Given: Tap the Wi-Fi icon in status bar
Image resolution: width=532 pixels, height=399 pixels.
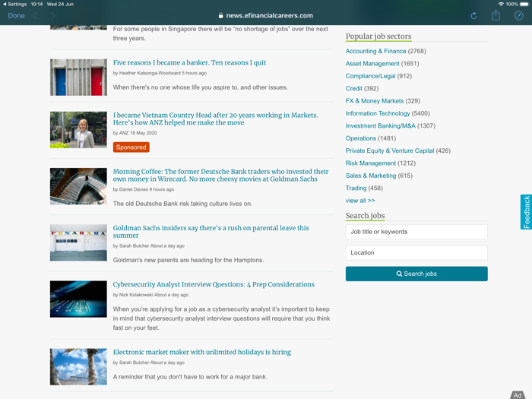Looking at the screenshot, I should point(501,4).
